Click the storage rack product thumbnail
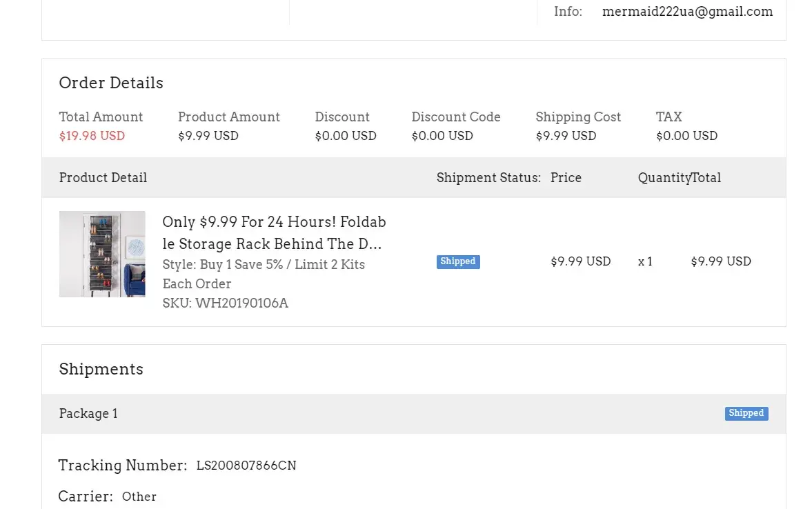Image resolution: width=812 pixels, height=509 pixels. pos(102,254)
